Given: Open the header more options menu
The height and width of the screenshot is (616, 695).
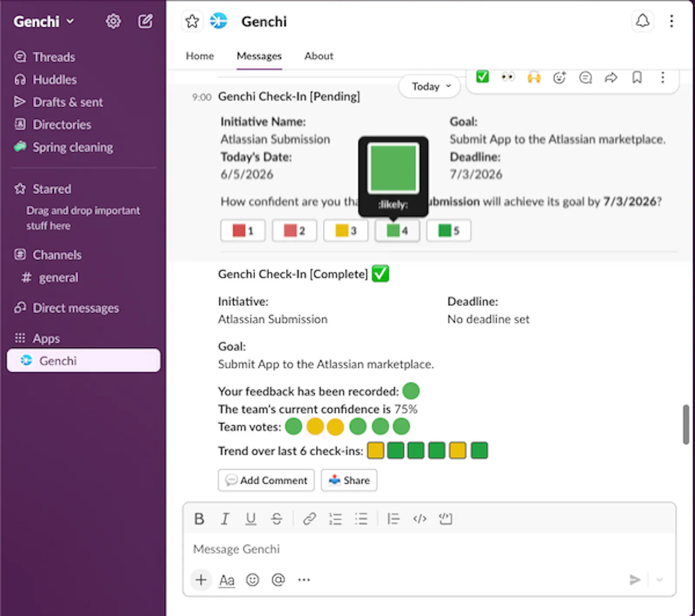Looking at the screenshot, I should click(x=672, y=21).
